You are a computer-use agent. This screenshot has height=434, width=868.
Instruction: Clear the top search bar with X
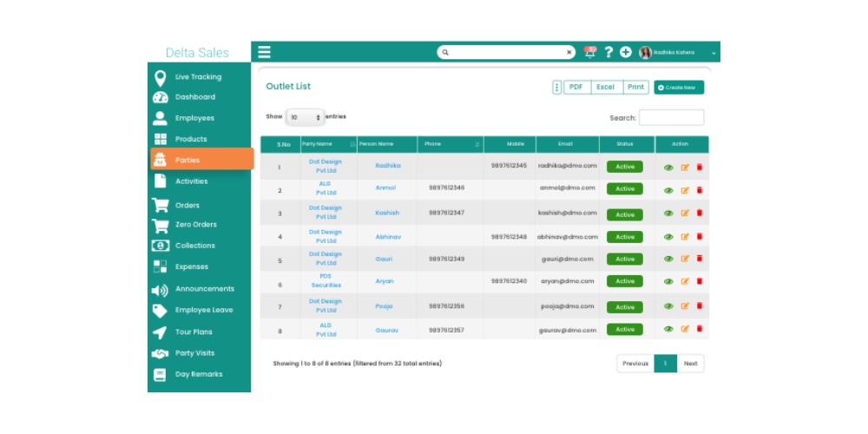point(569,53)
